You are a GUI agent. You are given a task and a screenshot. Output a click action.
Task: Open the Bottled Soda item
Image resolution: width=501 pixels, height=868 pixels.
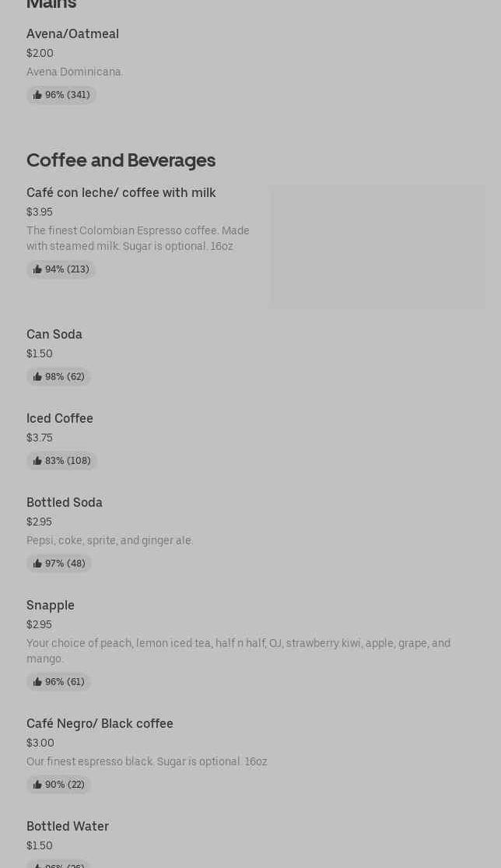pyautogui.click(x=65, y=502)
